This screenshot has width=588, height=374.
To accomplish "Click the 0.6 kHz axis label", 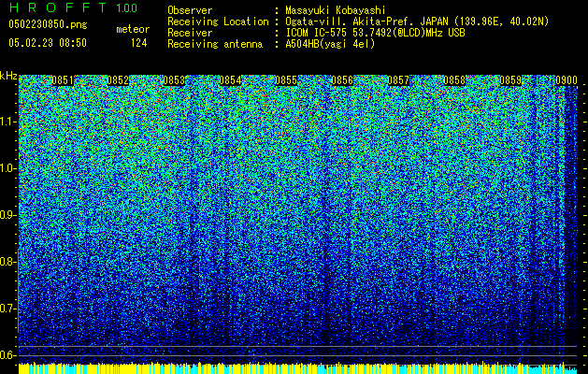I will pos(8,355).
